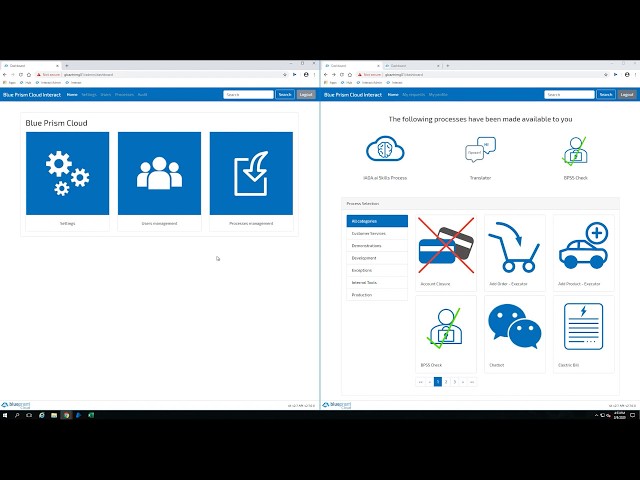Select All categories in Process Selection

coord(377,221)
